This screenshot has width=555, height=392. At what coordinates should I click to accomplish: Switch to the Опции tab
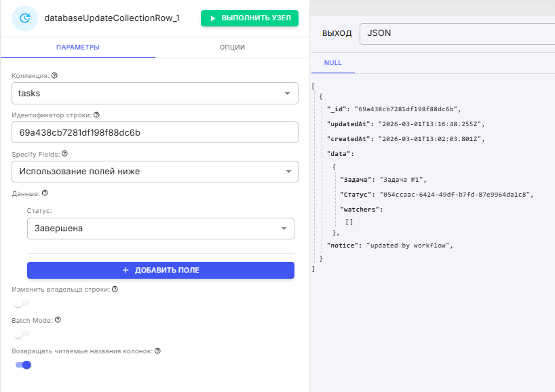[x=232, y=47]
